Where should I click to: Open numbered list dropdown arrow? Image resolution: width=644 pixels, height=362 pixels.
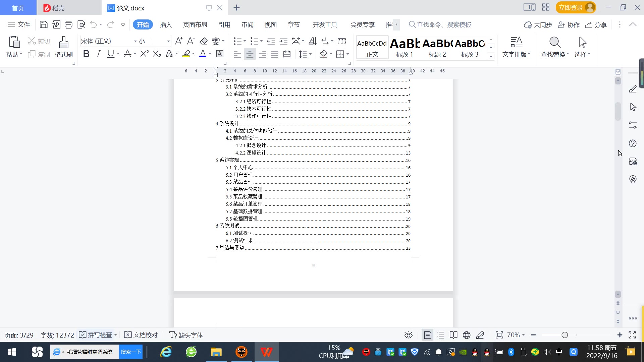click(261, 41)
